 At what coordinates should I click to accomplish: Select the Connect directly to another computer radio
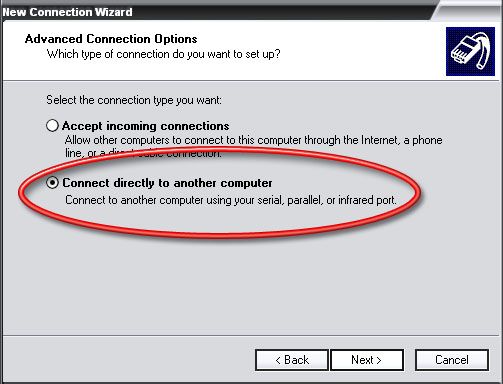point(52,183)
